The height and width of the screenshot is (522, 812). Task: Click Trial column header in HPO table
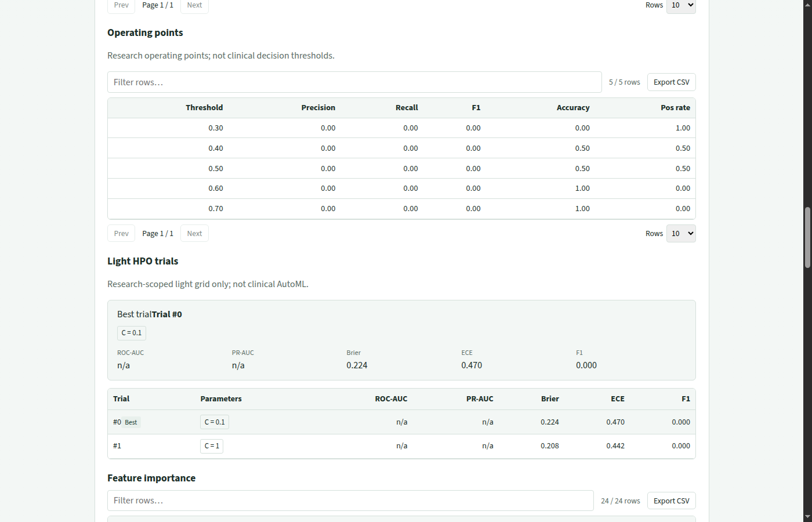tap(121, 399)
